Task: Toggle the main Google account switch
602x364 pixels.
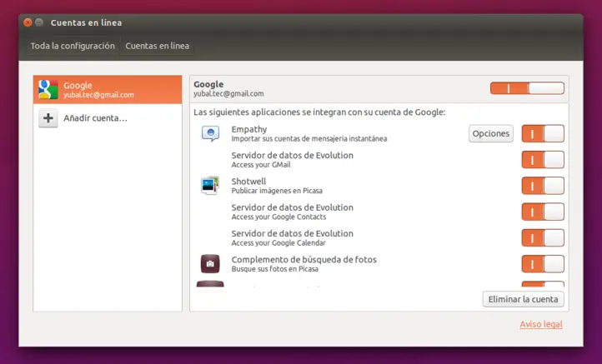Action: pos(527,88)
